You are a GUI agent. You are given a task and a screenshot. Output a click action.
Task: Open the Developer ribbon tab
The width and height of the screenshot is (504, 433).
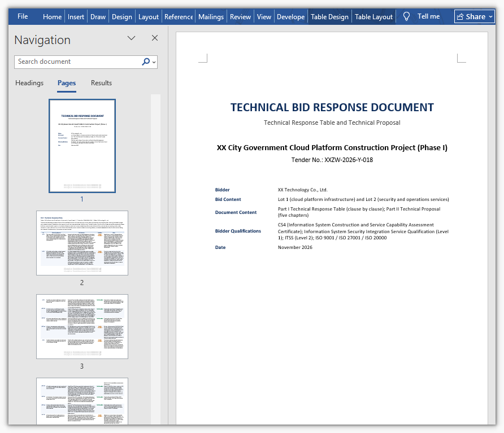click(290, 17)
